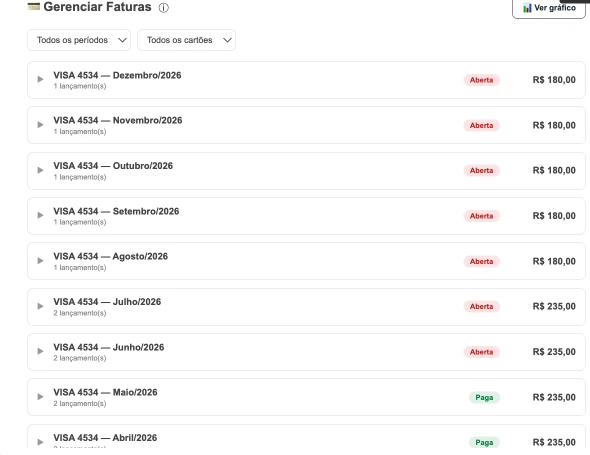Expand the Setembro/2026 invoice arrow

point(40,215)
